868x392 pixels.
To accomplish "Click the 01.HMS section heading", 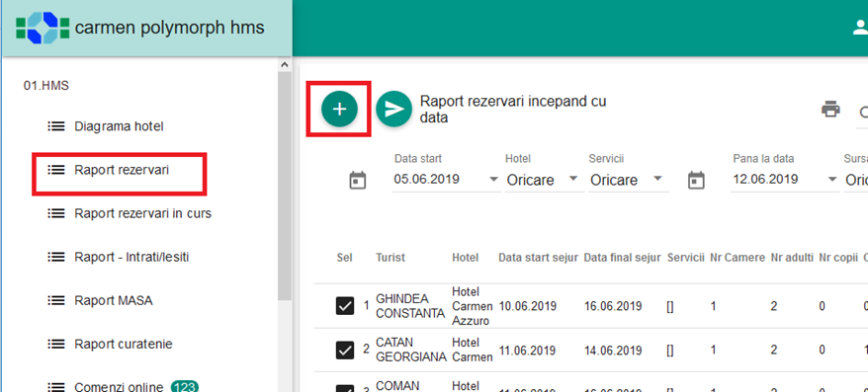I will pos(45,86).
